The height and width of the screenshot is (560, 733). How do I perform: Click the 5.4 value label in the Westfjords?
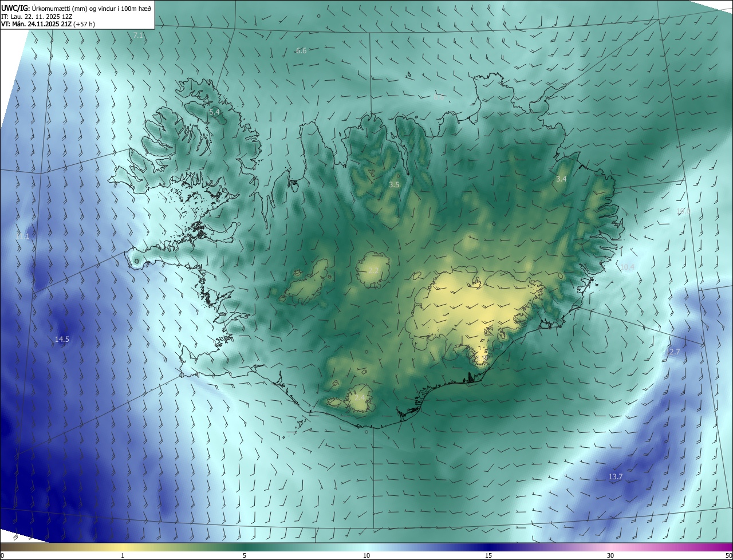coord(214,112)
